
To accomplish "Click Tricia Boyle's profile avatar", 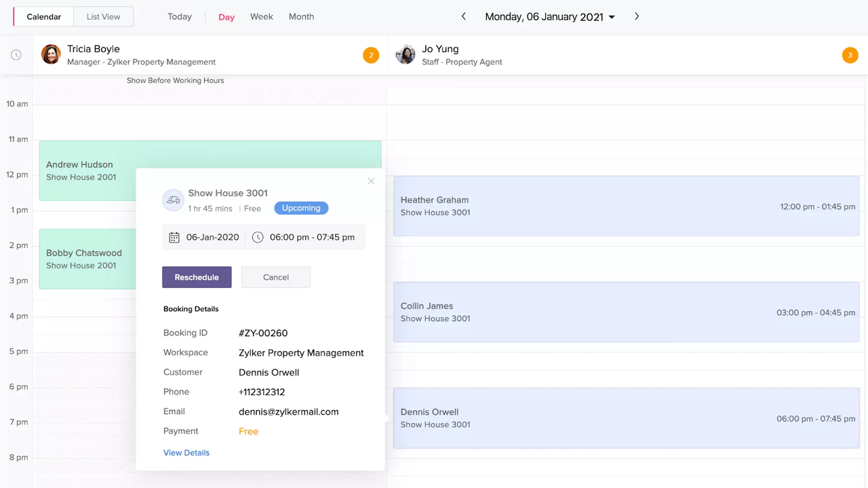I will click(x=51, y=55).
